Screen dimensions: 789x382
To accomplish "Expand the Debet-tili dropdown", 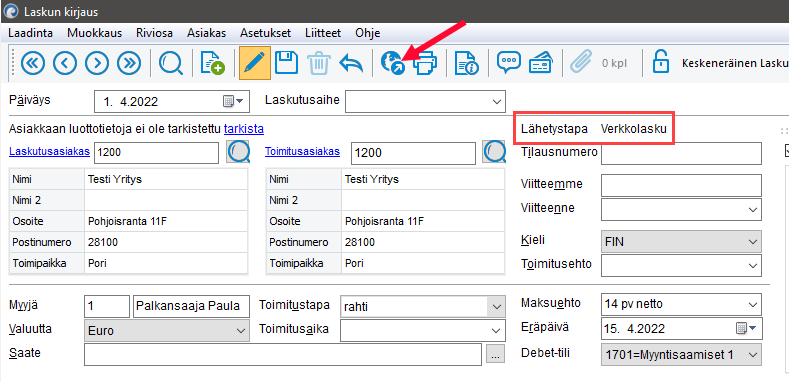I will [753, 355].
